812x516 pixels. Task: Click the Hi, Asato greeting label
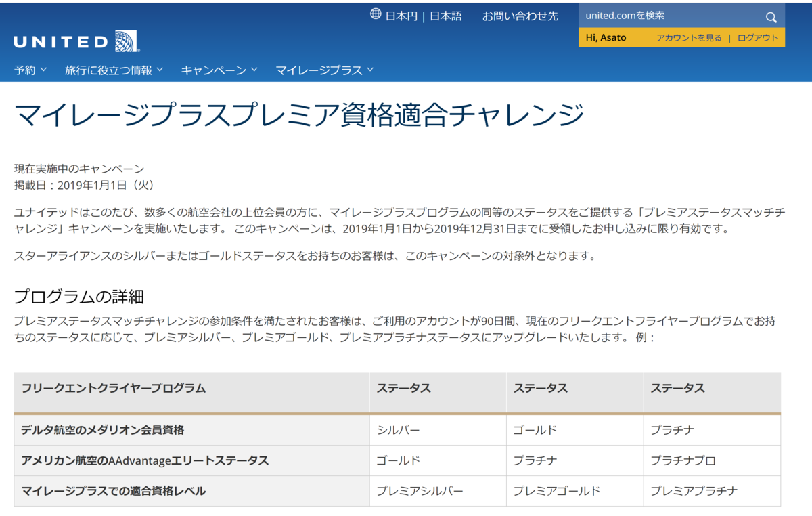605,38
